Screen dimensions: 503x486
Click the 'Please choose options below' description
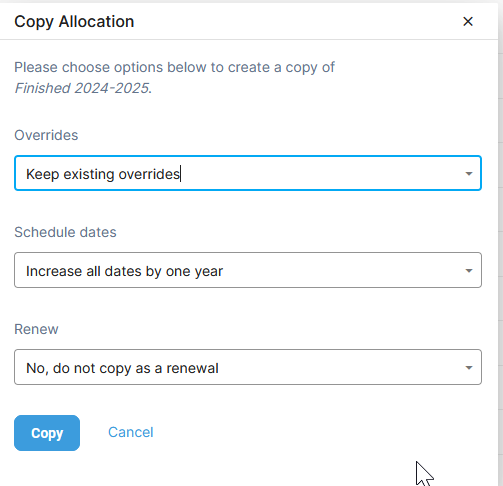(x=174, y=68)
